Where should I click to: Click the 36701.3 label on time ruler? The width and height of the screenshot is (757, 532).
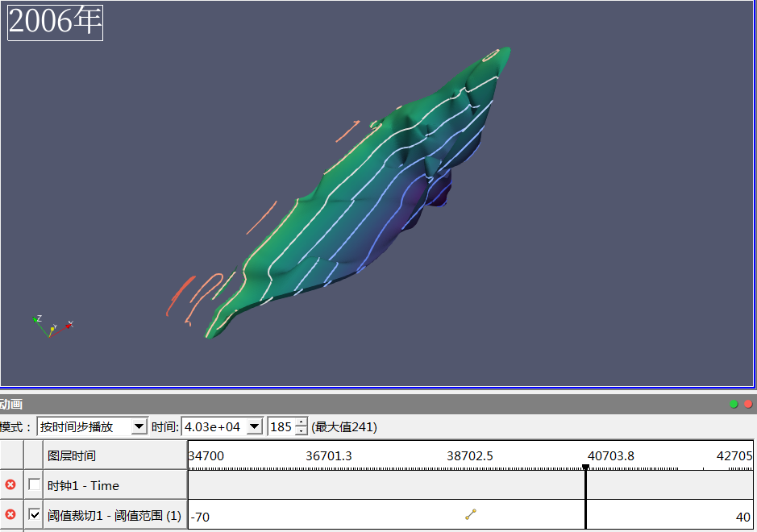tap(329, 455)
